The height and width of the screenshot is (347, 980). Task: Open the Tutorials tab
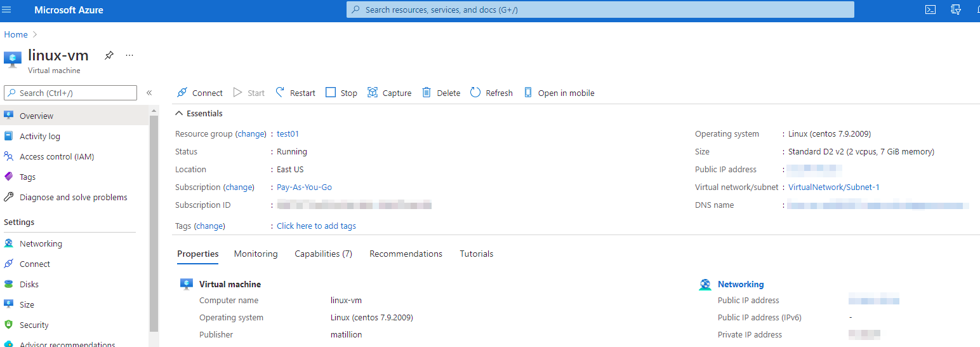[476, 254]
